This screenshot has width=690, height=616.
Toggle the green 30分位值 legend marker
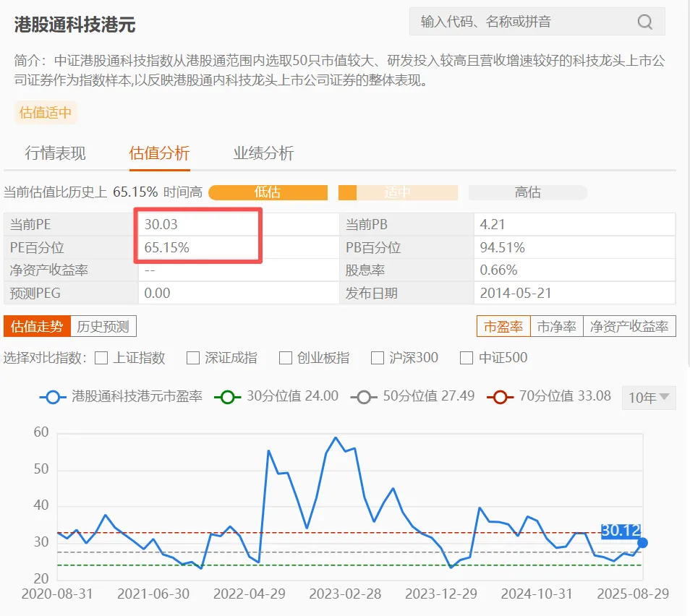[228, 397]
